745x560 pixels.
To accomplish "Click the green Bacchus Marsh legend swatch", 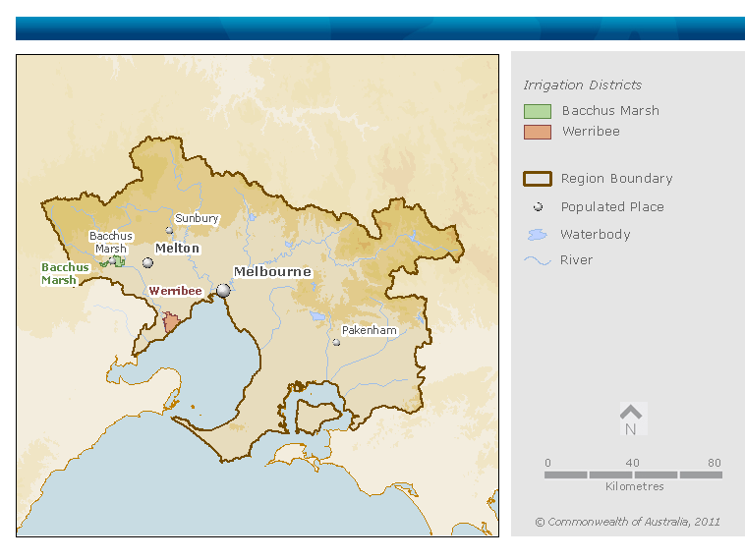I will pos(538,111).
